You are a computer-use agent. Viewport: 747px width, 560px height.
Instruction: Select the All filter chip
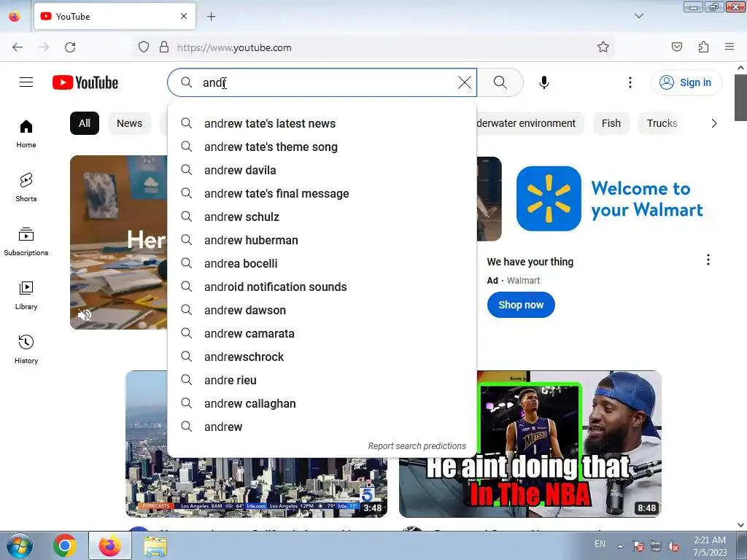click(85, 123)
